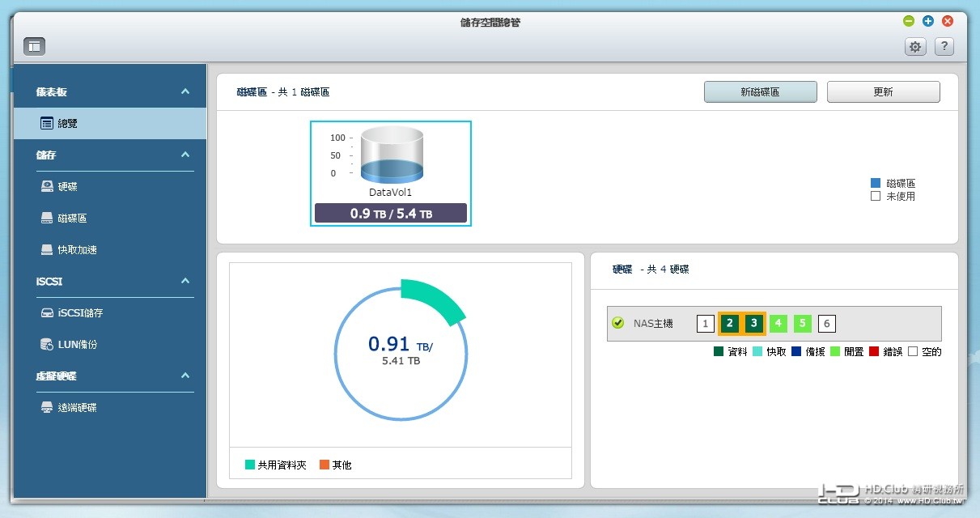Collapse the 虛擬硬碟 virtual disk section

click(185, 376)
